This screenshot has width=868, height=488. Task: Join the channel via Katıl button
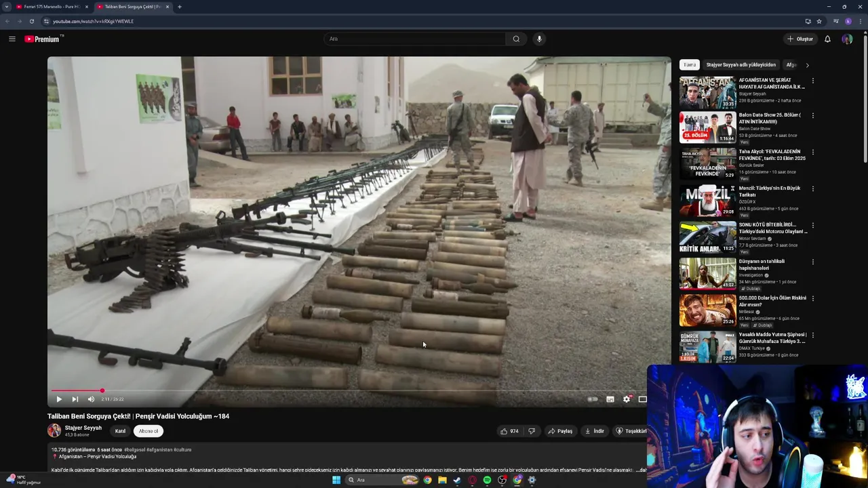(x=120, y=431)
